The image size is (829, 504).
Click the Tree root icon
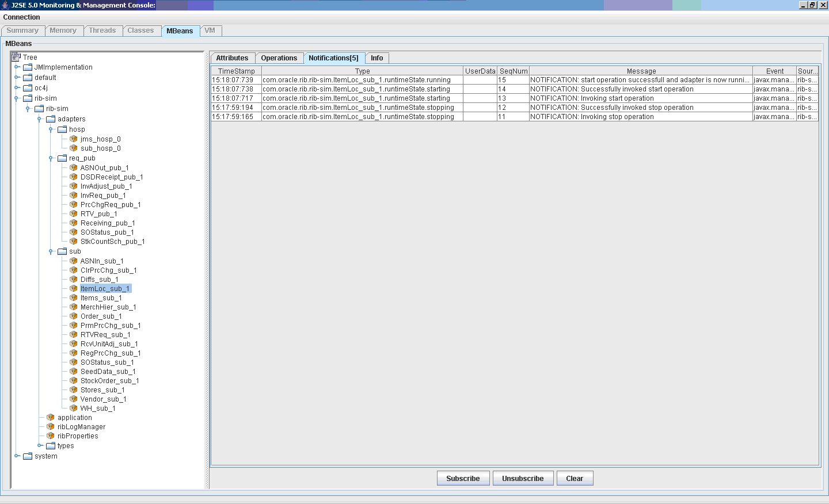[x=16, y=57]
